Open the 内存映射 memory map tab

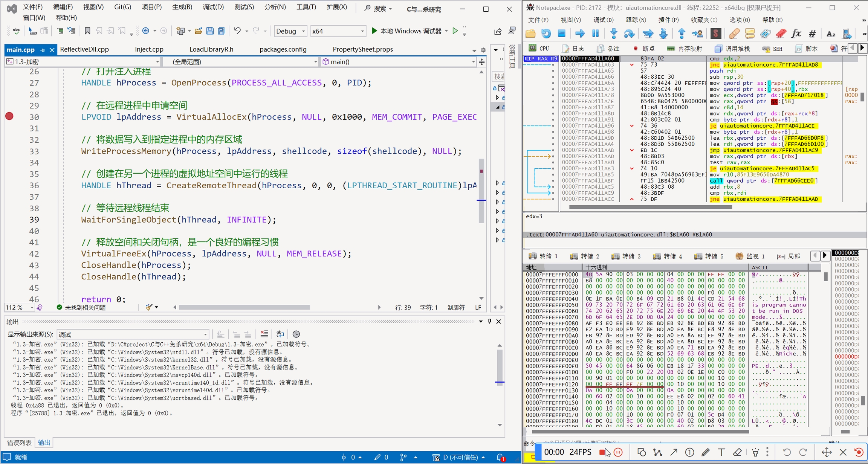coord(685,49)
